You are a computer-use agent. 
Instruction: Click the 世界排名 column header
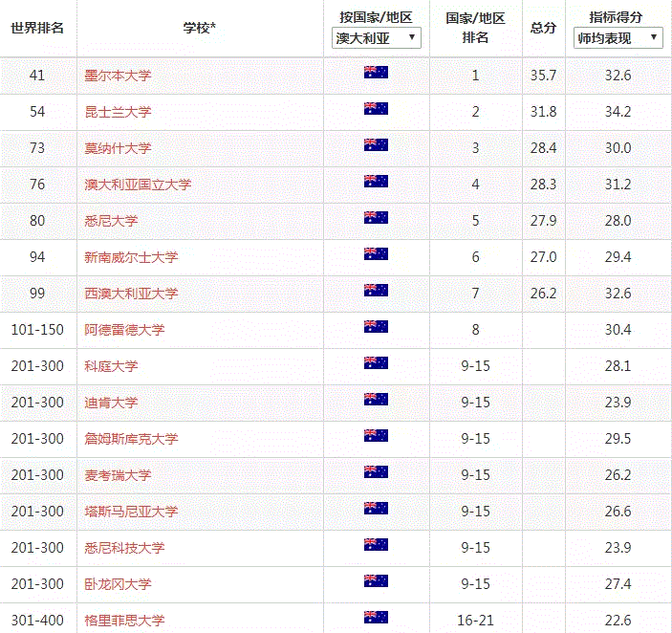coord(37,28)
